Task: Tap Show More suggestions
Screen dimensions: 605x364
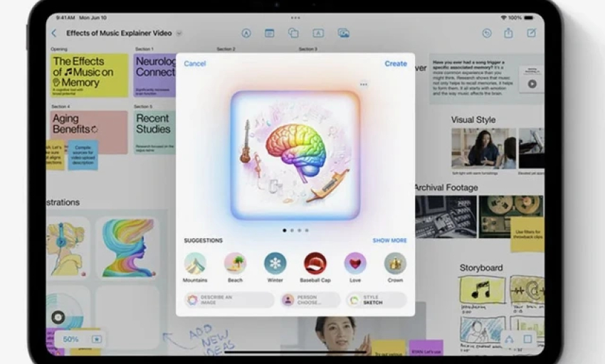Action: click(390, 240)
